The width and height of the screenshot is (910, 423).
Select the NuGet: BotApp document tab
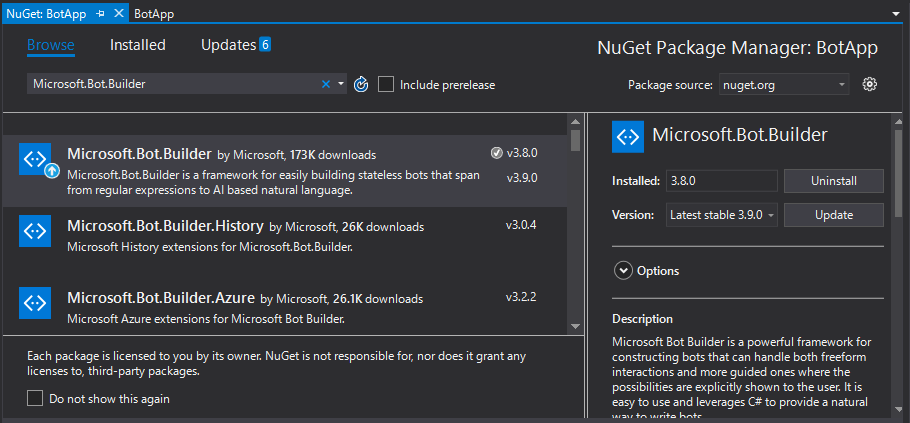click(46, 14)
